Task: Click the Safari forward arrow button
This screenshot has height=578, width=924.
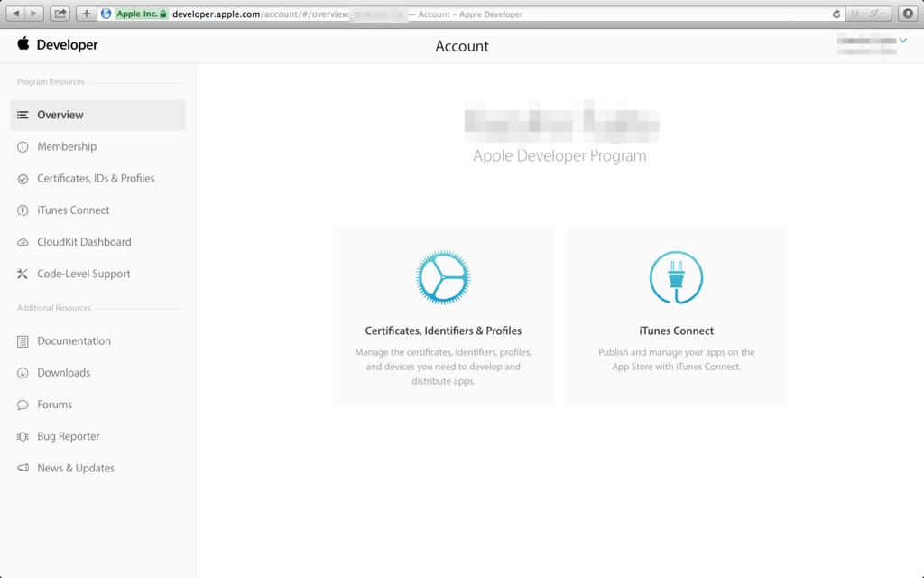Action: [x=34, y=14]
